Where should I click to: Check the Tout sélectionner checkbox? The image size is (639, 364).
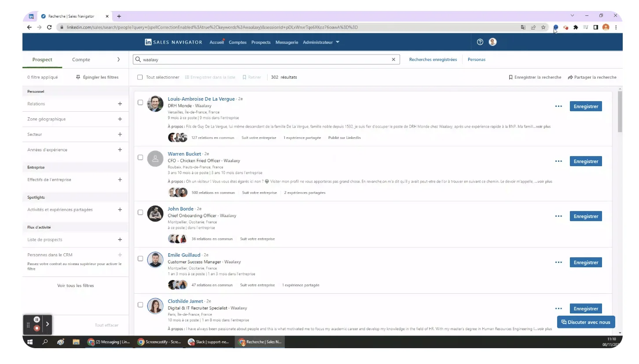140,77
